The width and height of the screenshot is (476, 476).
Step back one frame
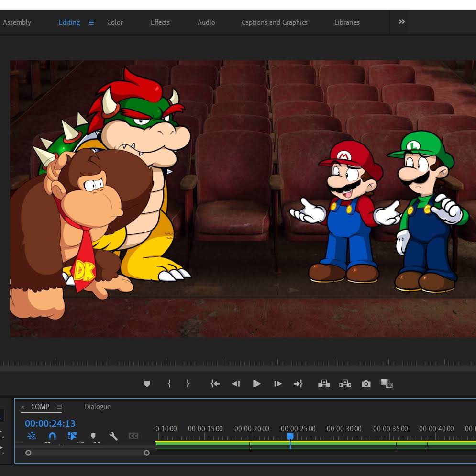(x=236, y=384)
